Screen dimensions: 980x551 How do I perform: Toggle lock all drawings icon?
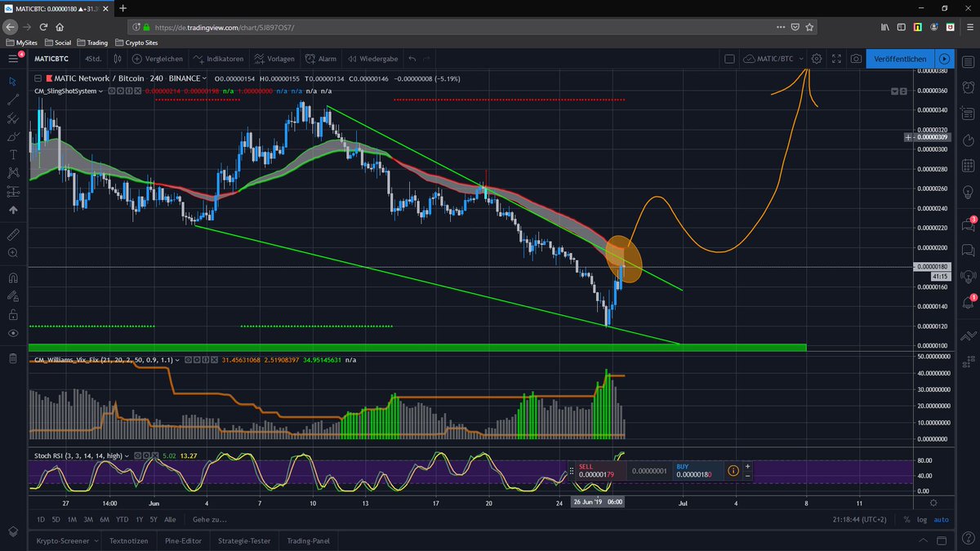pos(12,314)
